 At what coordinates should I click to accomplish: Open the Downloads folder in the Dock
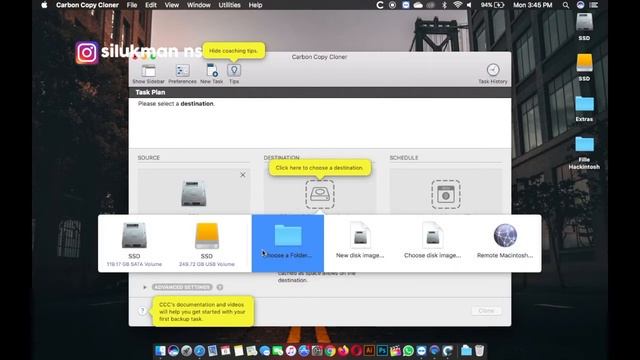click(x=466, y=351)
